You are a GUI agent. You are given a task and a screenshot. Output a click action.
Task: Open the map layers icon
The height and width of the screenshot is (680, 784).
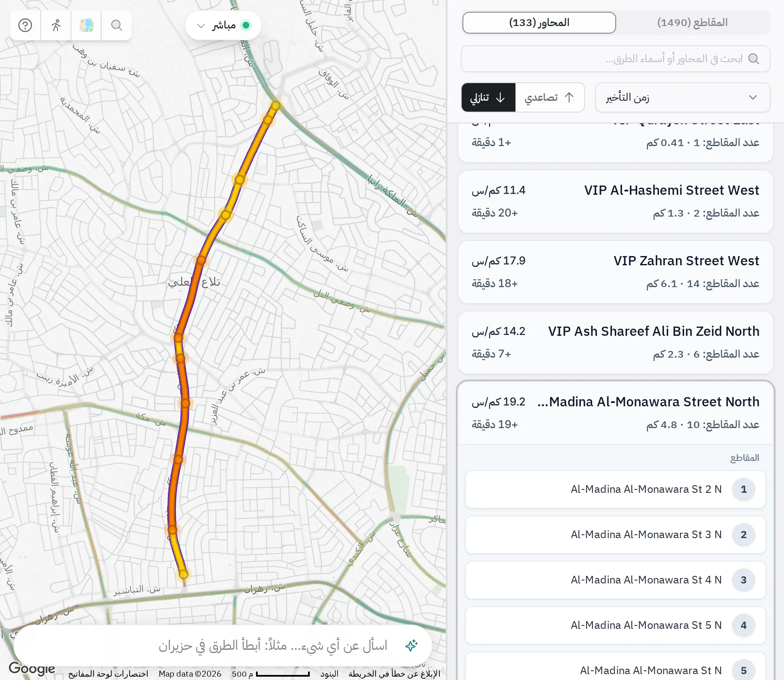pos(86,26)
